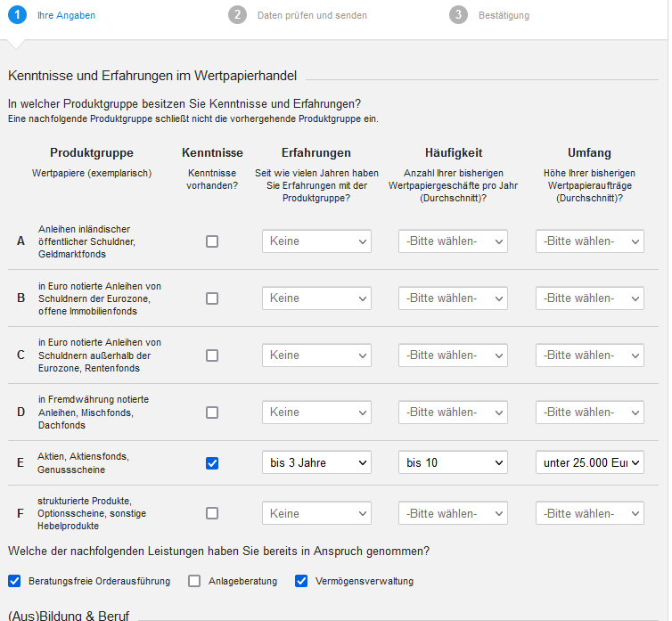Open Erfahrungen dropdown for product group A
This screenshot has width=672, height=621.
pos(316,241)
